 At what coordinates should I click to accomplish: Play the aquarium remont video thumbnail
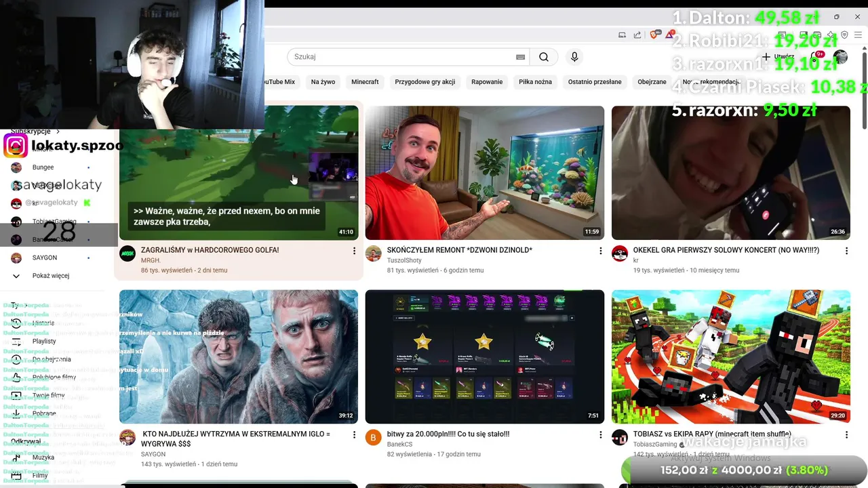tap(485, 173)
